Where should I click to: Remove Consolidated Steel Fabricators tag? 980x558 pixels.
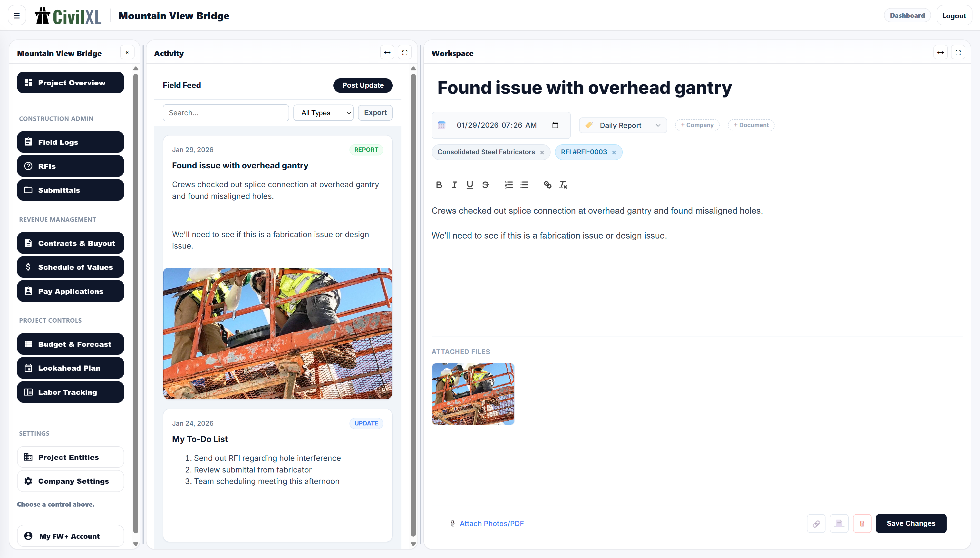[542, 153]
